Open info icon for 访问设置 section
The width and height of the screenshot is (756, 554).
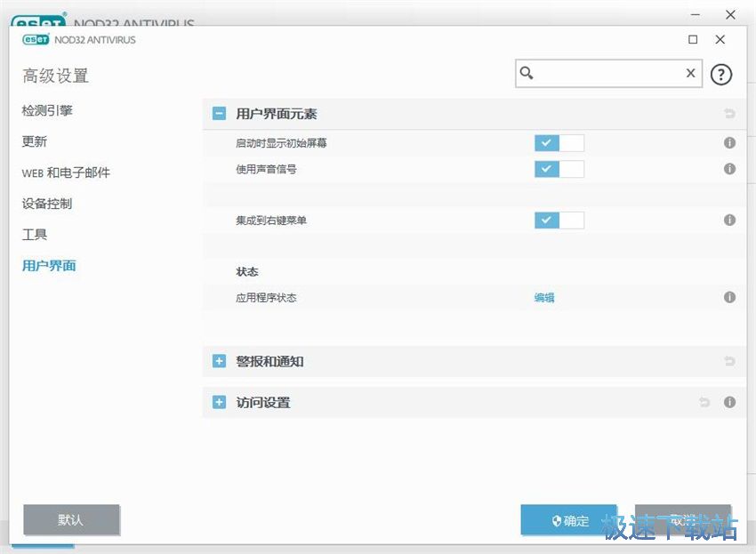coord(729,402)
